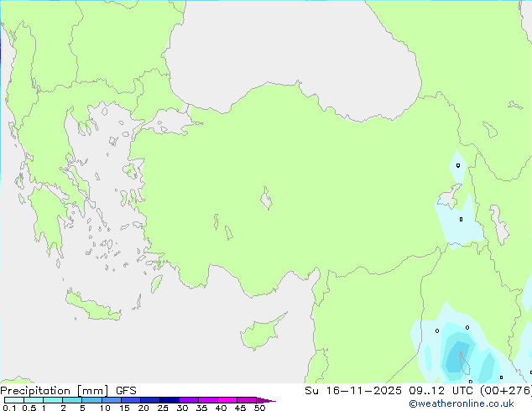This screenshot has height=411, width=532.
Task: Click the legend label '0.1'
Action: (x=9, y=408)
